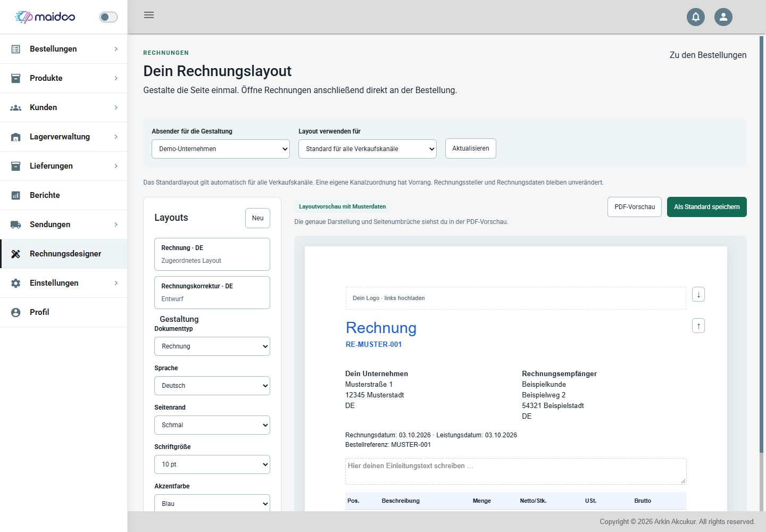Select the Rechnung · DE layout card
Image resolution: width=766 pixels, height=532 pixels.
point(212,254)
